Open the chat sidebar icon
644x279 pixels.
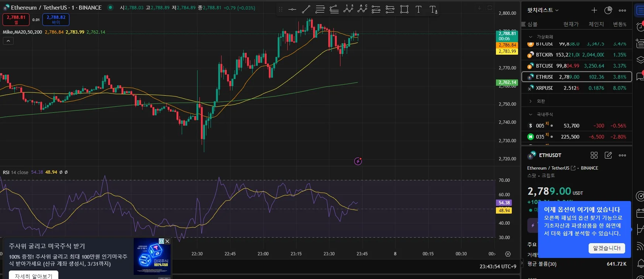click(640, 76)
